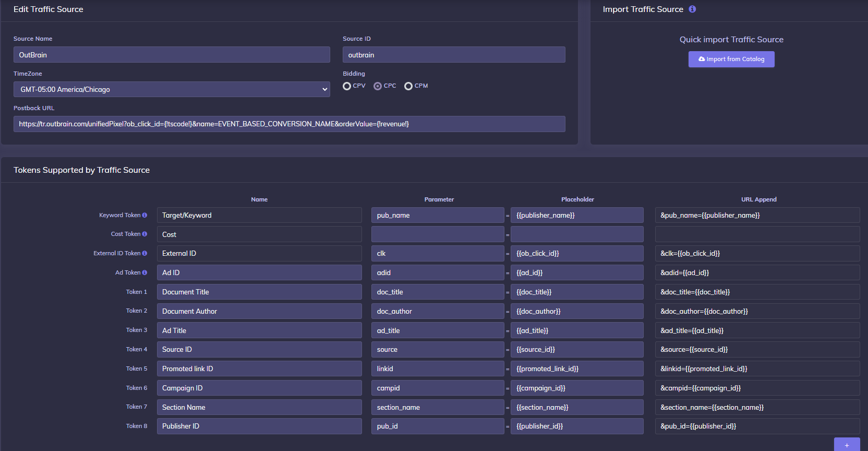Edit the Source ID field
The image size is (868, 451).
click(454, 55)
